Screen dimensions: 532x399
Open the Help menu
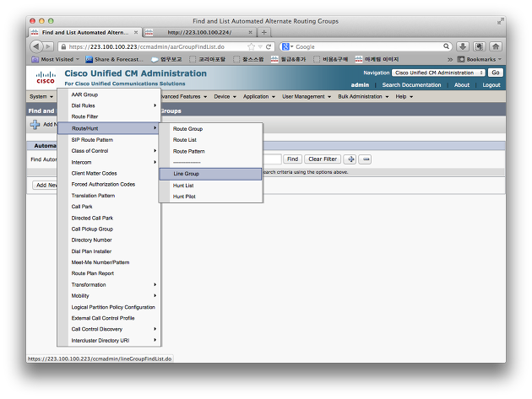point(404,97)
